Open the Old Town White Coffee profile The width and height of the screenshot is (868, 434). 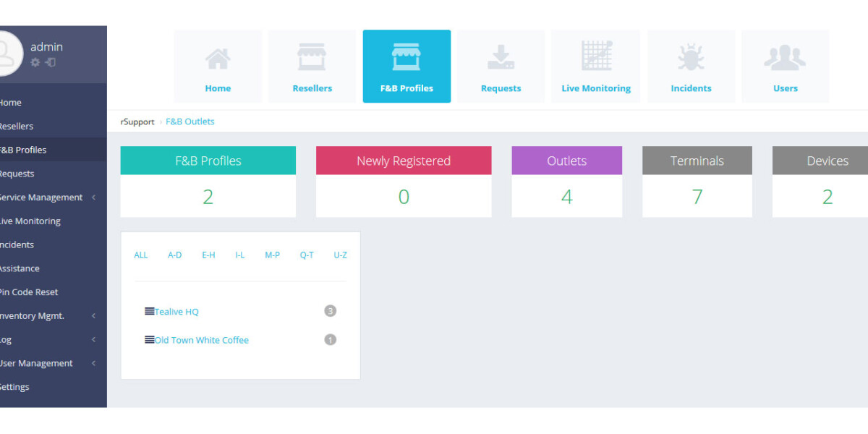tap(201, 340)
